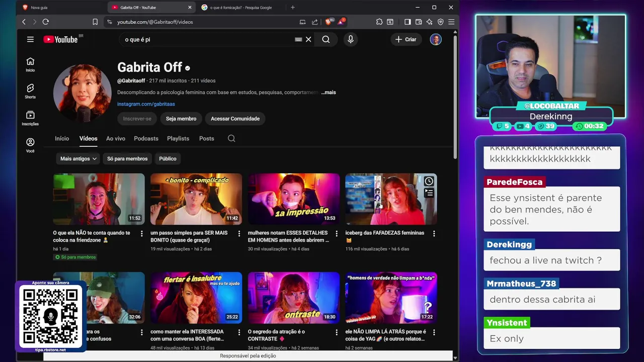The width and height of the screenshot is (644, 362).
Task: Open Brave Shields icon
Action: pyautogui.click(x=328, y=22)
